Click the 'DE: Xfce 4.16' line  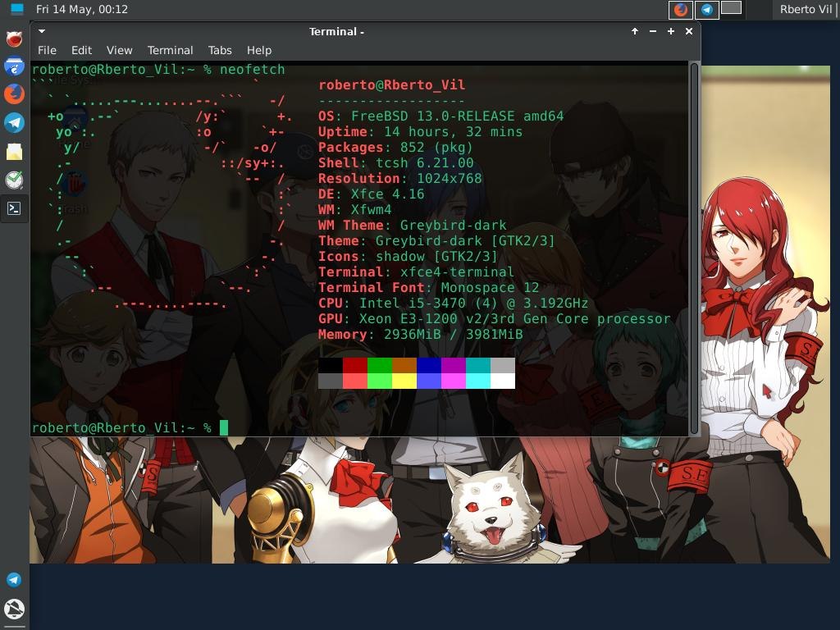point(372,194)
